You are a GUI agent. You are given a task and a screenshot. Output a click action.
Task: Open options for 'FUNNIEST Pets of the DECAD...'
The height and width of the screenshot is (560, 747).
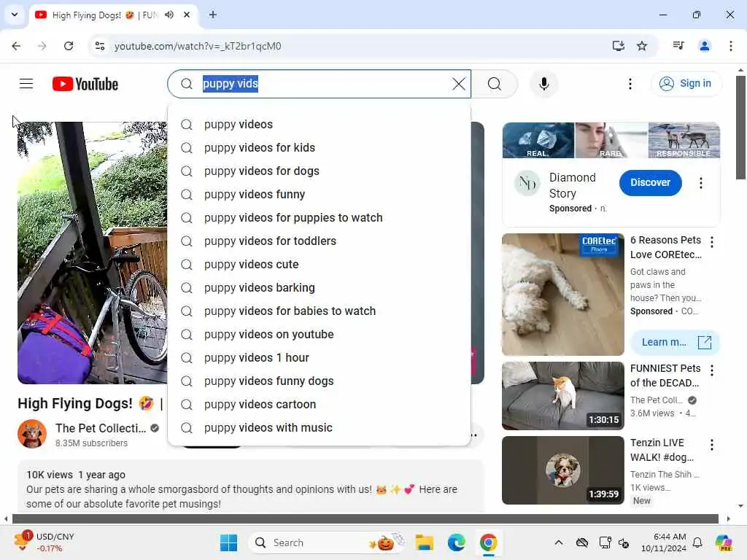coord(712,370)
